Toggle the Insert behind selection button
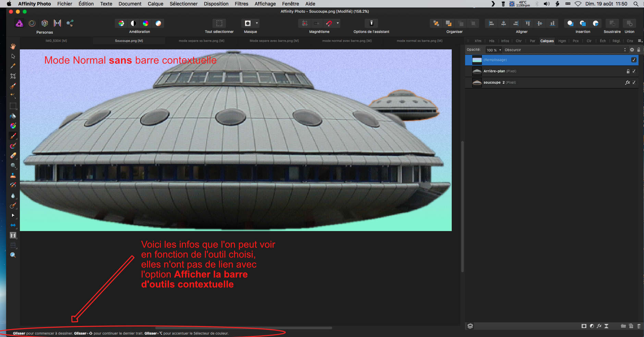644x337 pixels. 570,23
